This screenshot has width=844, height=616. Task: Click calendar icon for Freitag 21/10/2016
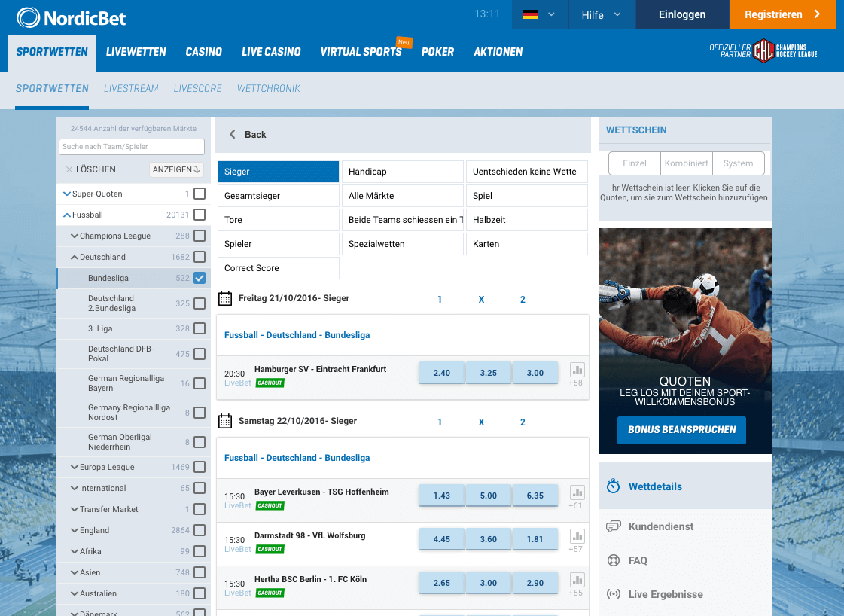tap(225, 298)
